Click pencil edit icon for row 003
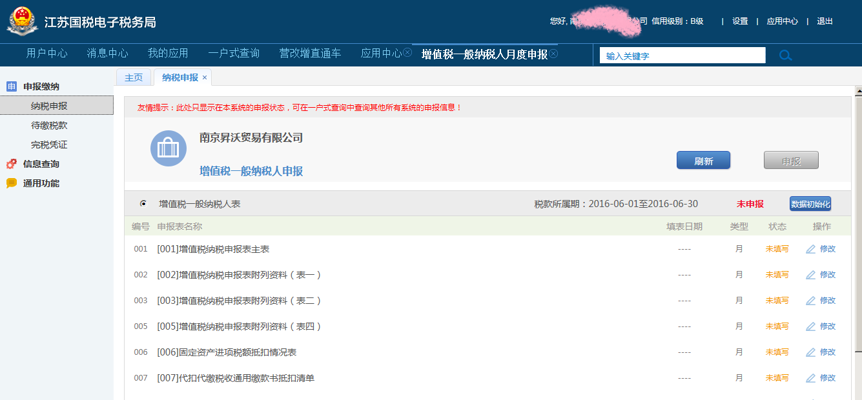The width and height of the screenshot is (862, 400). point(810,301)
